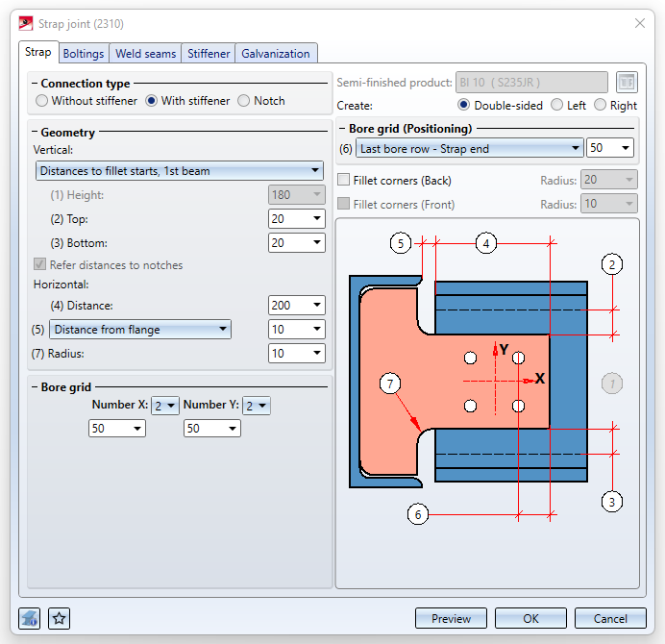Screen dimensions: 665x644
Task: Confirm with the OK button
Action: coord(530,618)
